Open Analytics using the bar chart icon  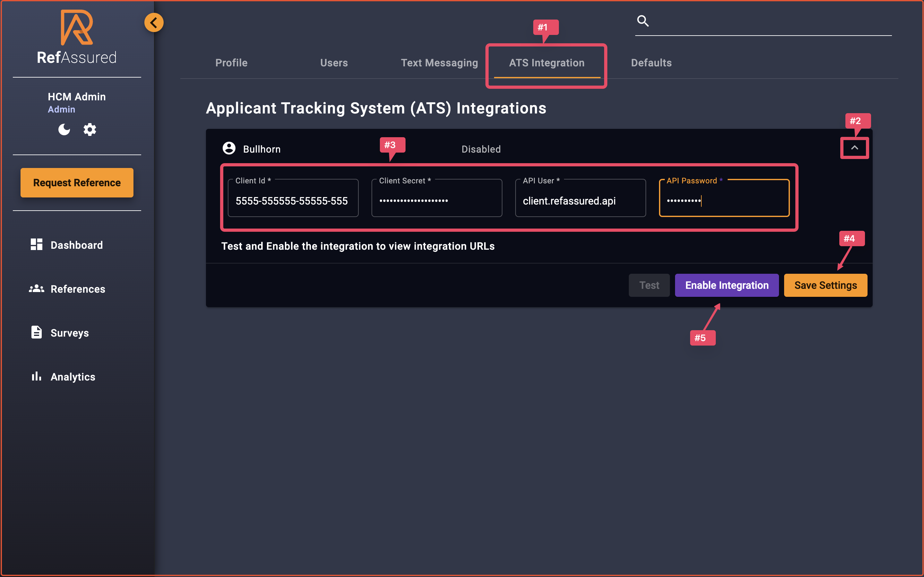tap(36, 376)
